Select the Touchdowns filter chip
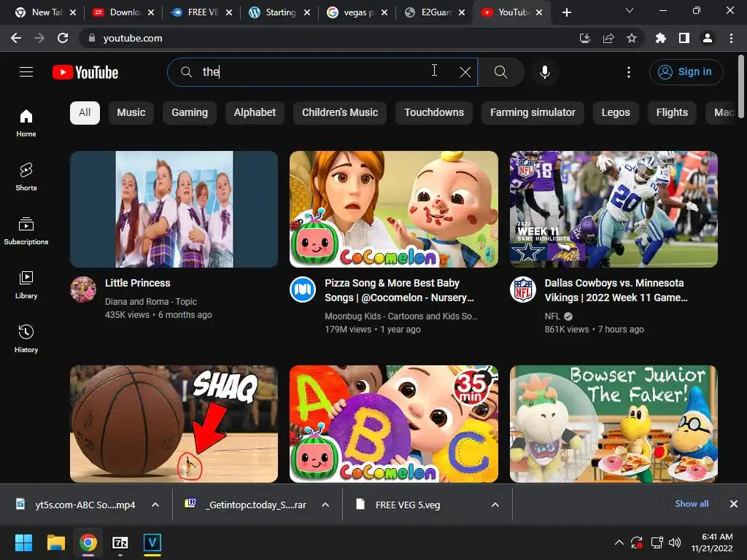747x560 pixels. 434,113
